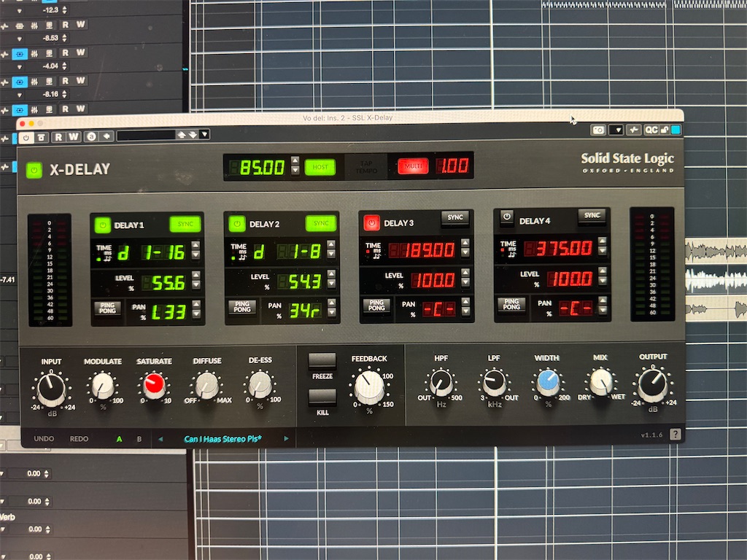This screenshot has width=747, height=560.
Task: Click the UNDO button
Action: tap(44, 438)
